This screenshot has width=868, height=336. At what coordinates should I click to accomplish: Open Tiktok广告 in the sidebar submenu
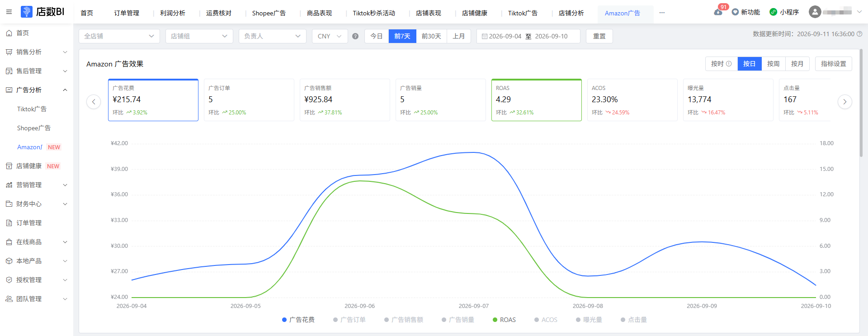pyautogui.click(x=32, y=109)
